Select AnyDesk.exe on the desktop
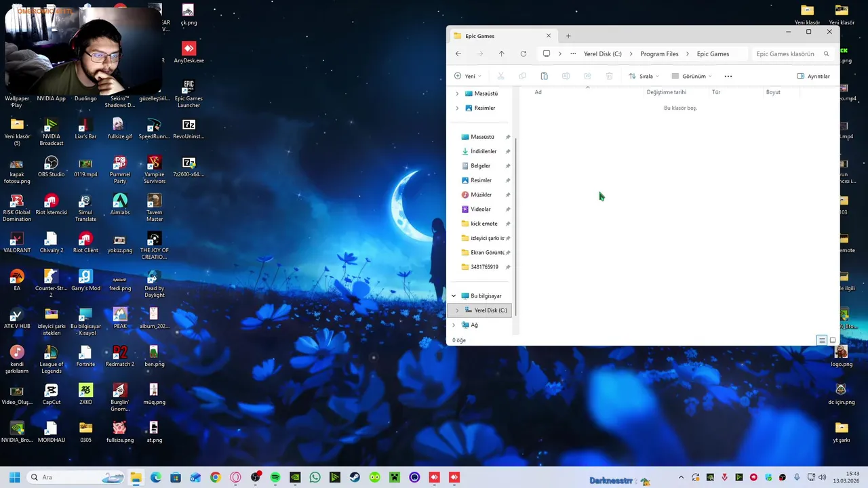 189,53
